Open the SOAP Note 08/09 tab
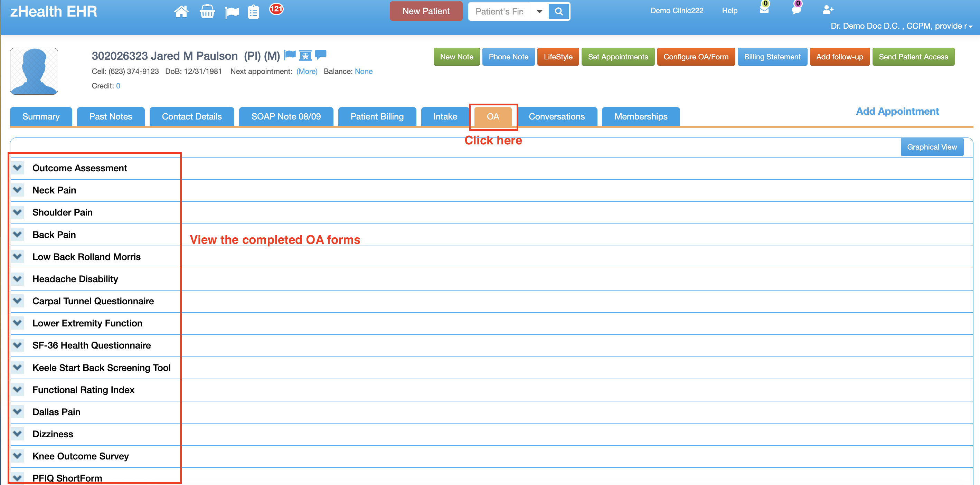The height and width of the screenshot is (485, 980). [x=286, y=116]
